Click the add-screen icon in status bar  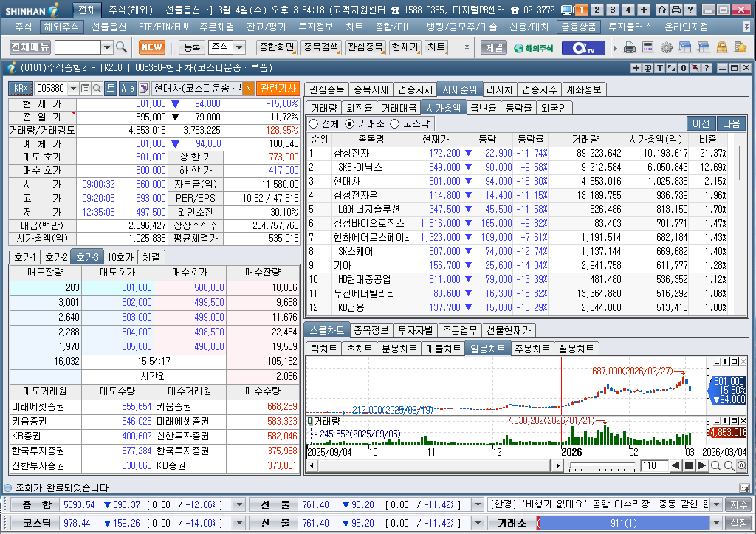[744, 487]
